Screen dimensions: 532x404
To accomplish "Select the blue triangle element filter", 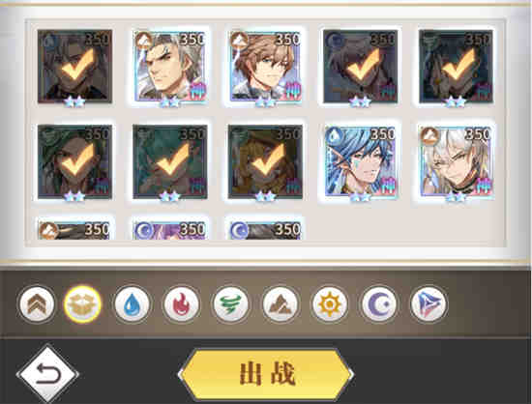I will pyautogui.click(x=429, y=304).
